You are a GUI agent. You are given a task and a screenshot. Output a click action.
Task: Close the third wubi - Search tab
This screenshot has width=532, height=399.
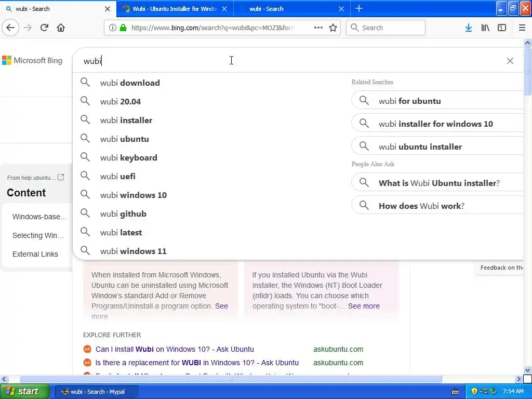click(341, 9)
